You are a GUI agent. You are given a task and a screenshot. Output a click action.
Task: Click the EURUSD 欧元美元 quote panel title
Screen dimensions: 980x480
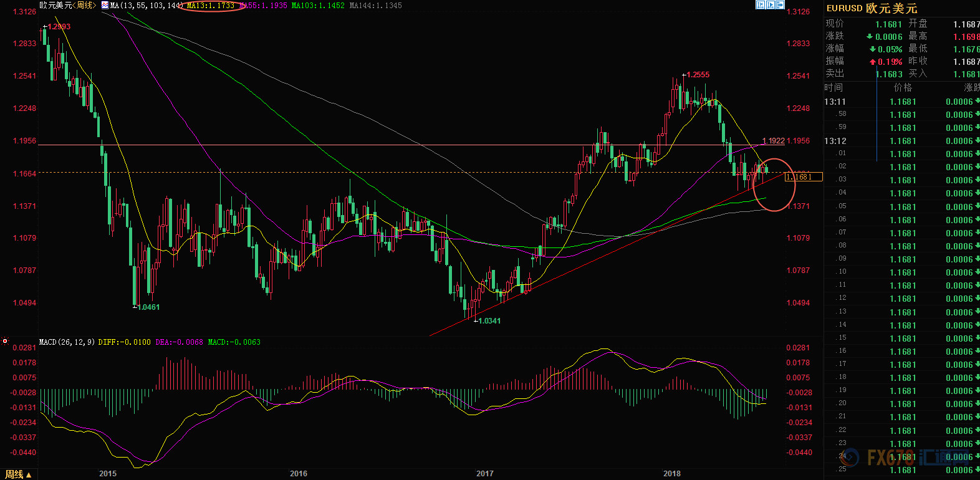point(872,8)
